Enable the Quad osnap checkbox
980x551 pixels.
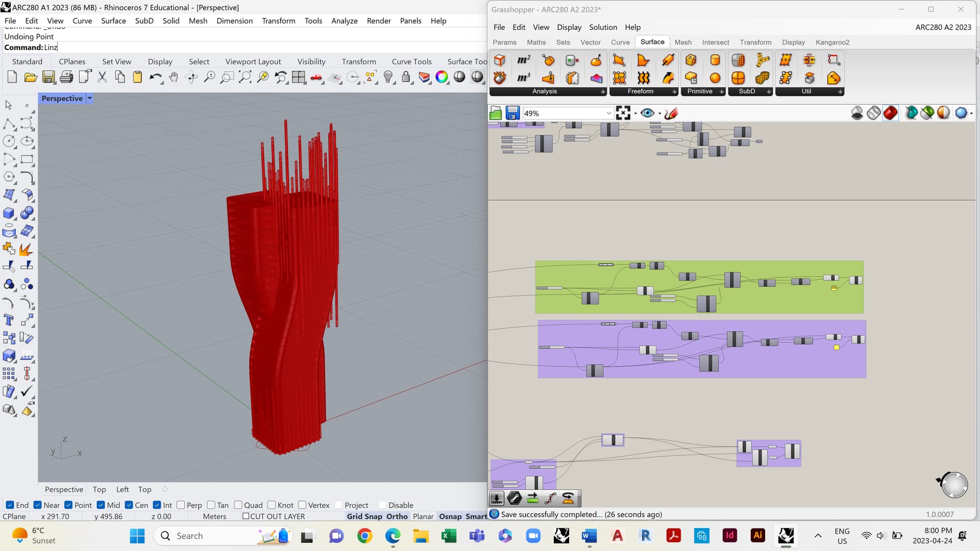pos(238,505)
